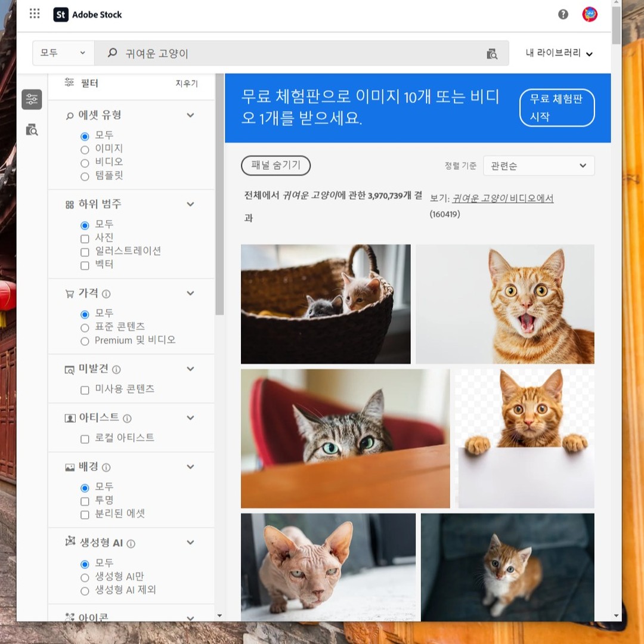Collapse the 배경 section chevron
The height and width of the screenshot is (644, 644).
click(x=190, y=466)
